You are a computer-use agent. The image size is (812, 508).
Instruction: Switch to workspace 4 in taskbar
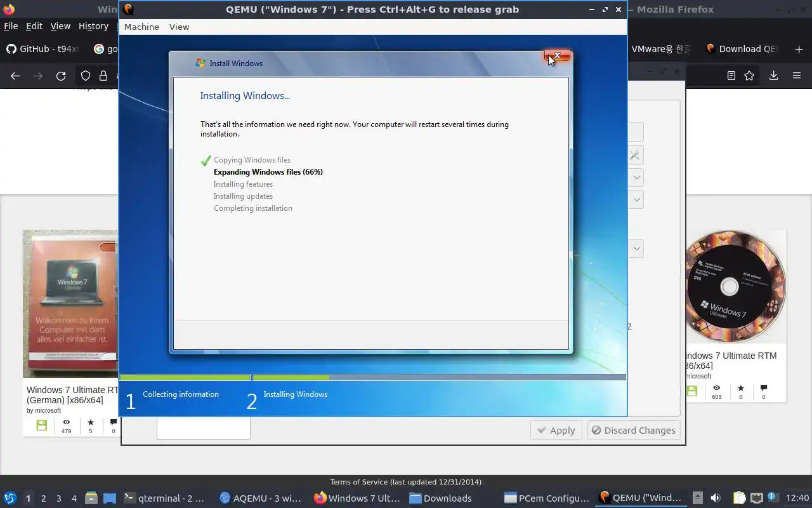[74, 498]
